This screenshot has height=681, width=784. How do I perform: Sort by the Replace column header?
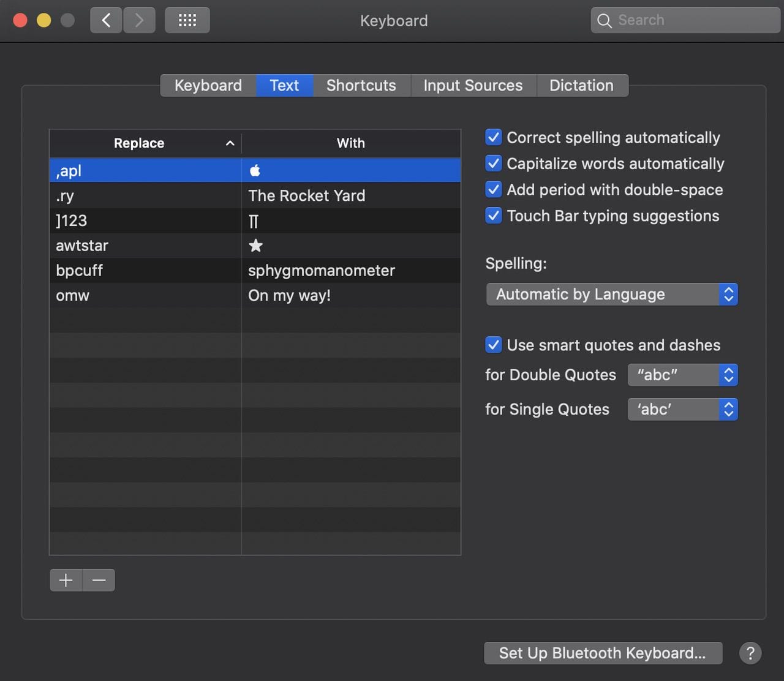coord(145,143)
